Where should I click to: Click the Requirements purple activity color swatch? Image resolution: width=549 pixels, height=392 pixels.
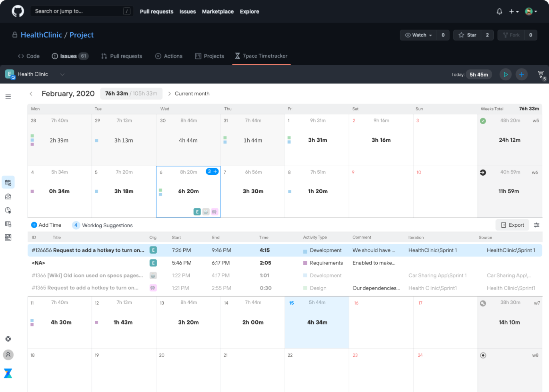305,263
